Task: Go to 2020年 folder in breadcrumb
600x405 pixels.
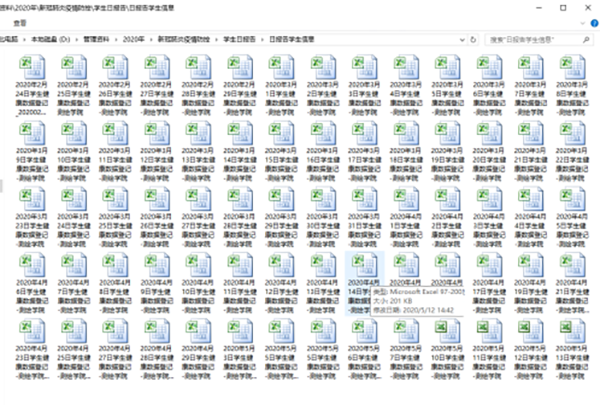Action: 134,39
